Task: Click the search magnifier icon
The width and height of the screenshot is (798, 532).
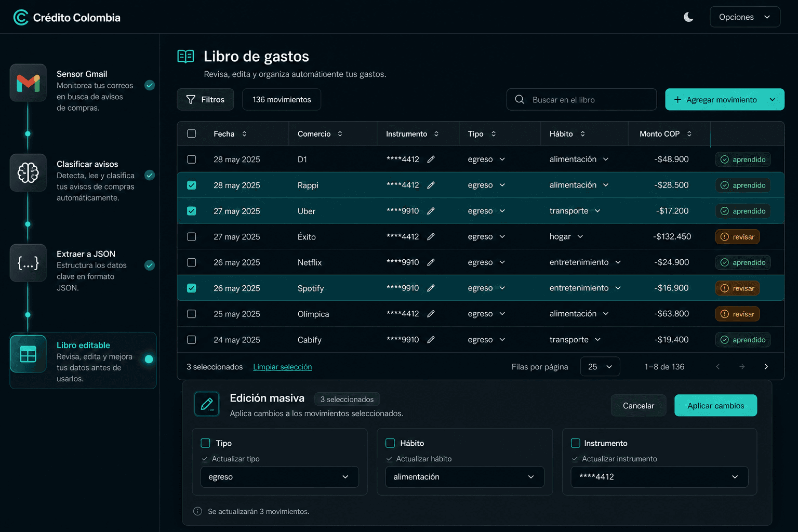Action: click(520, 99)
